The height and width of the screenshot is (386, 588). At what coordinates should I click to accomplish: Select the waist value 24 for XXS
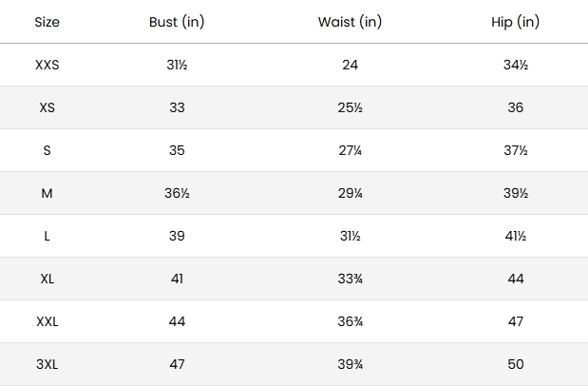click(x=350, y=65)
